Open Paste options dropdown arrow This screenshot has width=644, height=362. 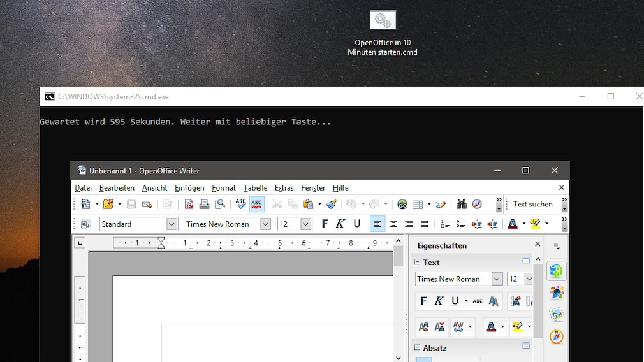pyautogui.click(x=319, y=204)
